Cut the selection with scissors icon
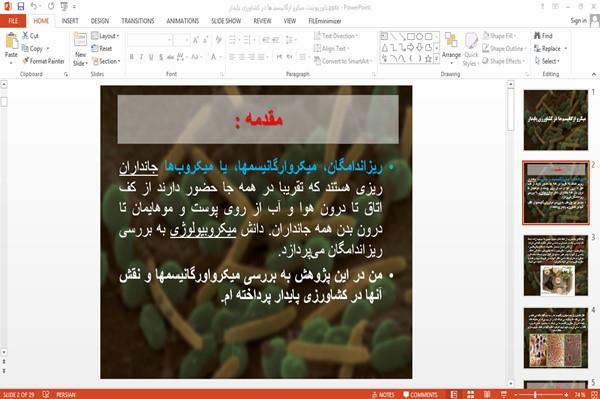 pyautogui.click(x=30, y=36)
